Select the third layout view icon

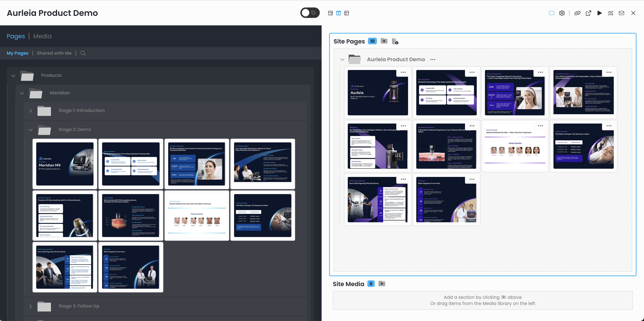click(346, 13)
